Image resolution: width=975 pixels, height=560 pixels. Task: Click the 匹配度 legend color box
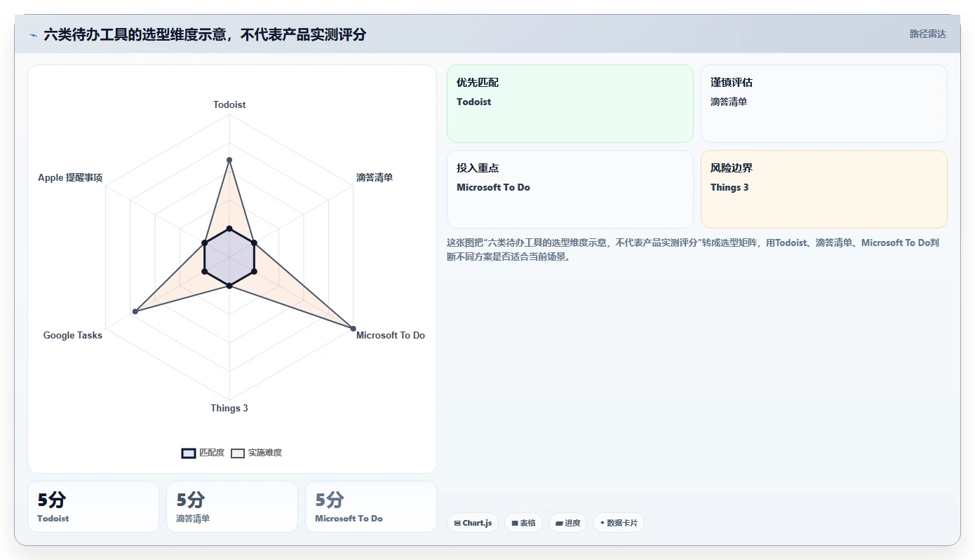point(188,453)
